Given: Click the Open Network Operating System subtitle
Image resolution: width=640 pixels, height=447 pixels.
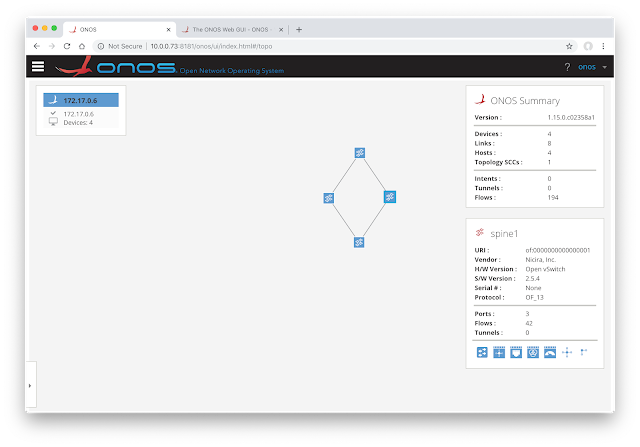Looking at the screenshot, I should tap(232, 71).
